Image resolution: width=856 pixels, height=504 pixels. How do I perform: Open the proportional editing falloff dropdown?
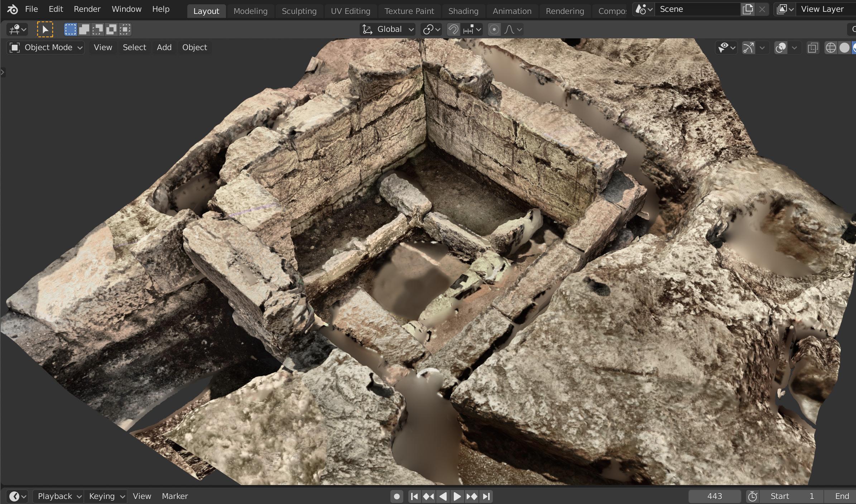click(513, 29)
